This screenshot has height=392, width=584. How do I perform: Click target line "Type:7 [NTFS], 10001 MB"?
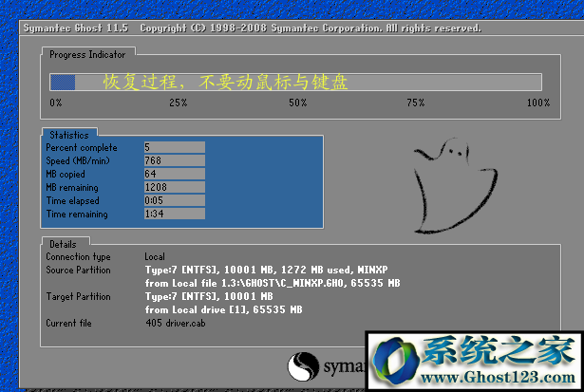point(209,296)
